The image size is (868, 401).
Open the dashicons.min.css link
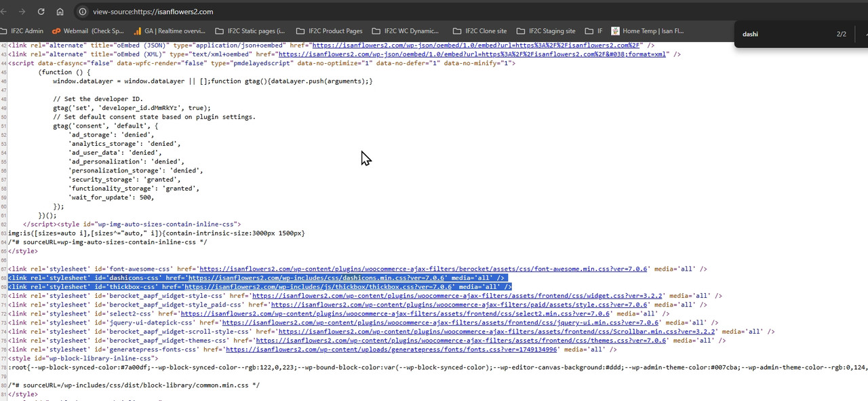tap(317, 278)
